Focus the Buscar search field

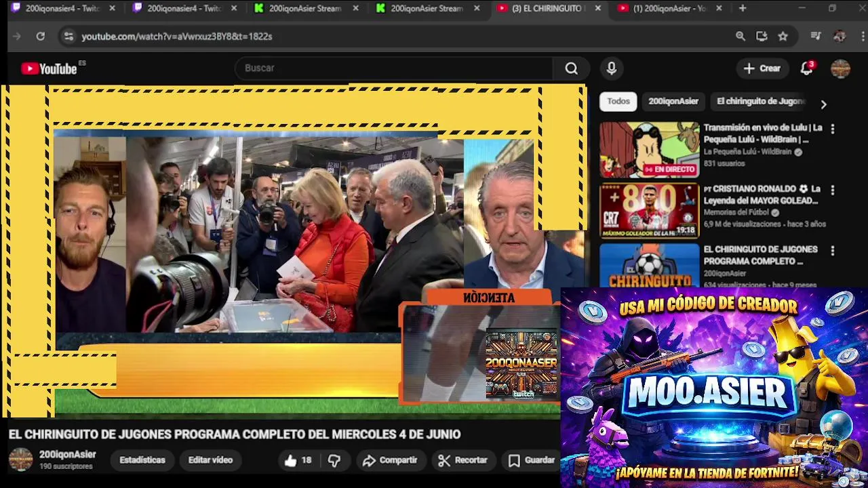point(395,68)
